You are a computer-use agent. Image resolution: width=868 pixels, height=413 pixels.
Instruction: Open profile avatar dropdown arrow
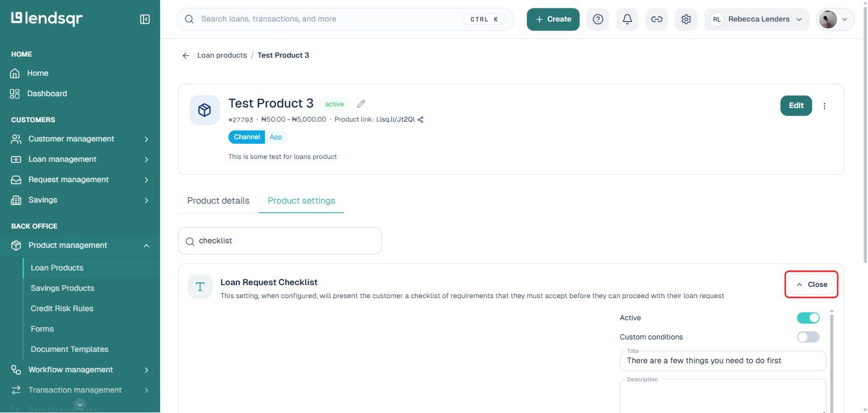[x=845, y=19]
